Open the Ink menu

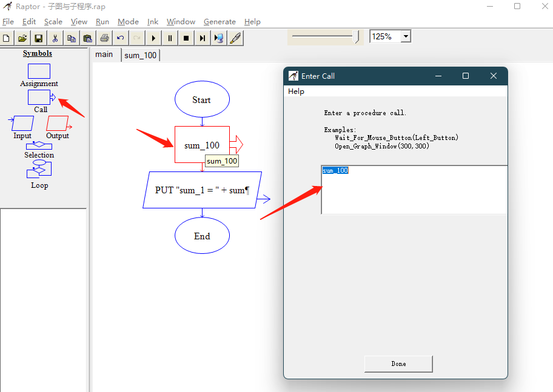(x=153, y=22)
